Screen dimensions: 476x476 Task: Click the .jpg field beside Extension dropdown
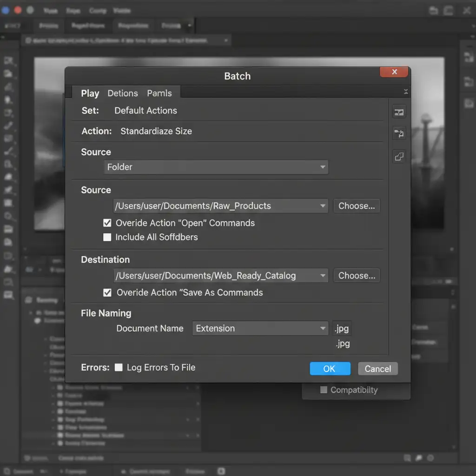click(x=342, y=329)
